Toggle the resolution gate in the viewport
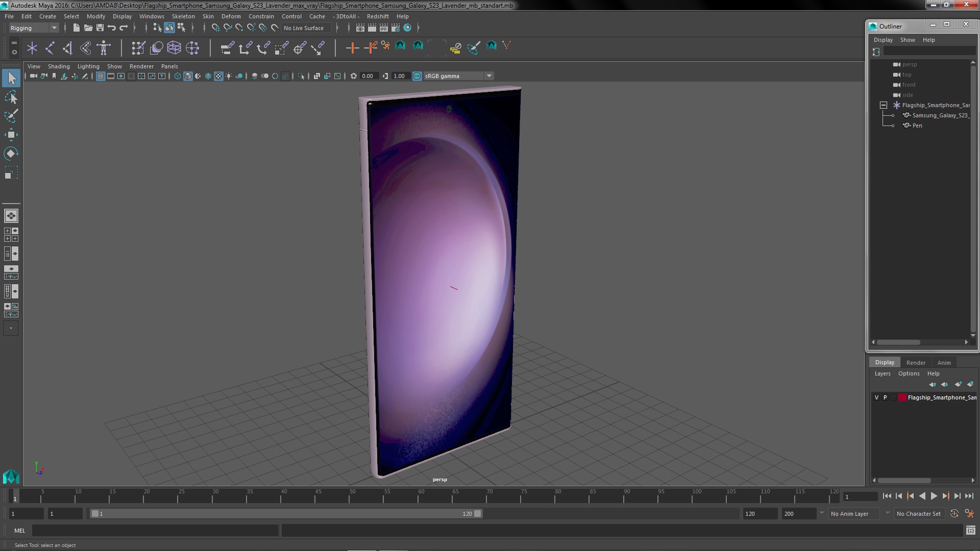 (121, 76)
